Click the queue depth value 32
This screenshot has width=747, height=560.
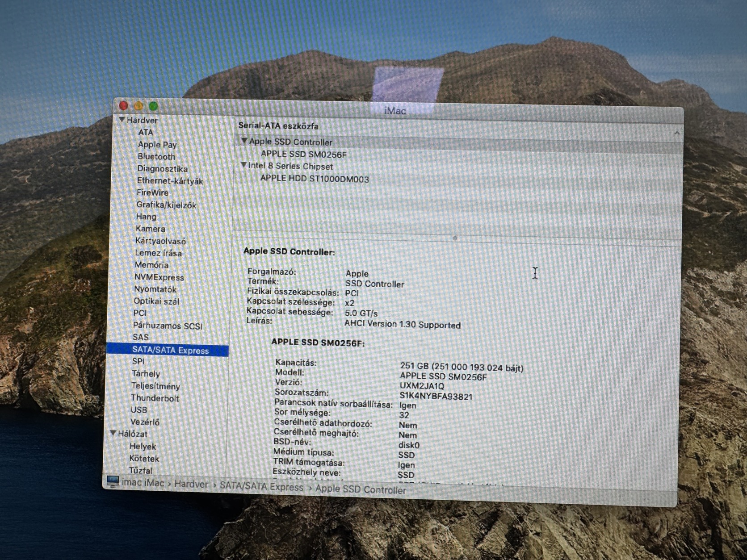pos(404,415)
